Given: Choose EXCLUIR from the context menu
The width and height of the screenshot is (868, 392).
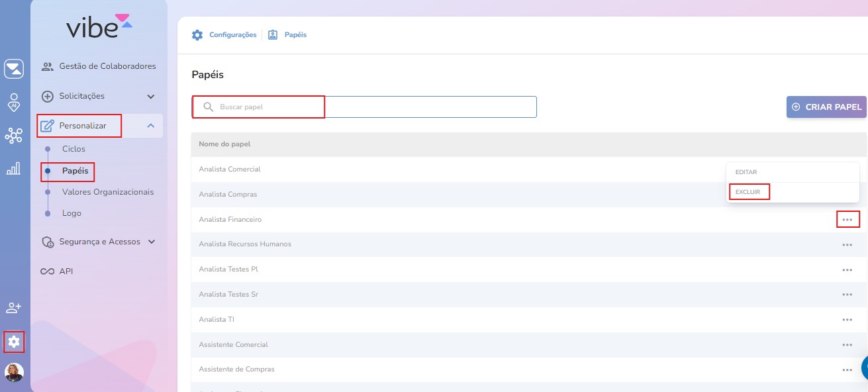Looking at the screenshot, I should point(749,191).
